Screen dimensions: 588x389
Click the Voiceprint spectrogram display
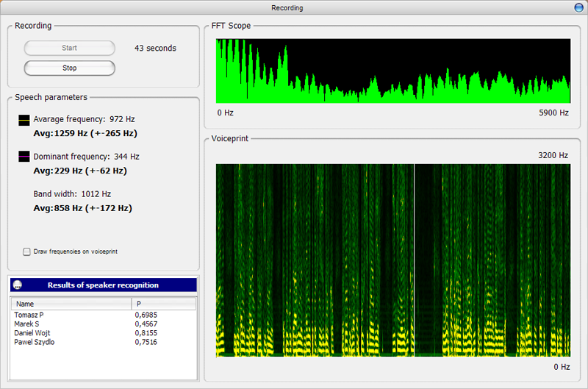click(x=393, y=260)
